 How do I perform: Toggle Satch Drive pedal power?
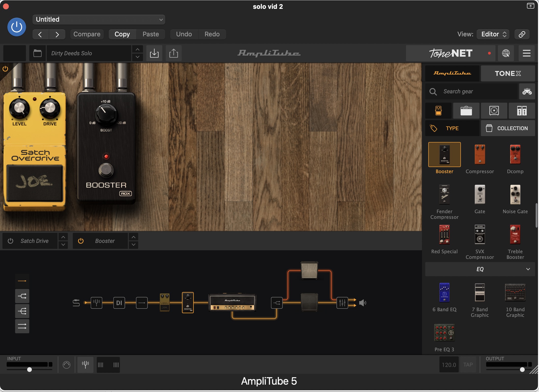point(11,241)
